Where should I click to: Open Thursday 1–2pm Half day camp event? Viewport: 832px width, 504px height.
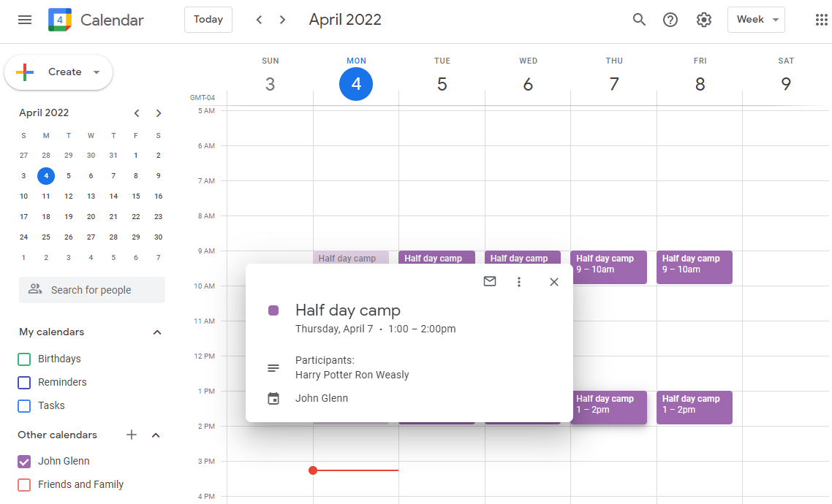tap(608, 408)
